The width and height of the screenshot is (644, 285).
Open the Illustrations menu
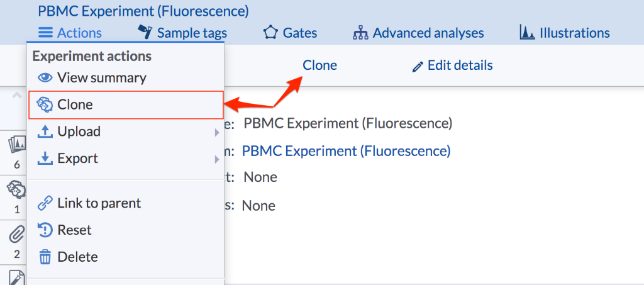[564, 33]
